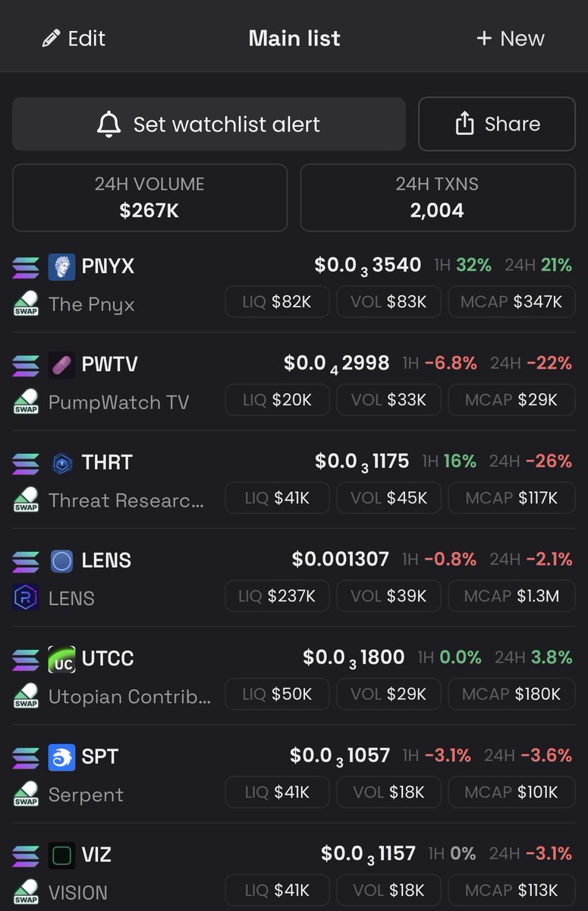Select the THRT VOL $45K pill

point(388,498)
